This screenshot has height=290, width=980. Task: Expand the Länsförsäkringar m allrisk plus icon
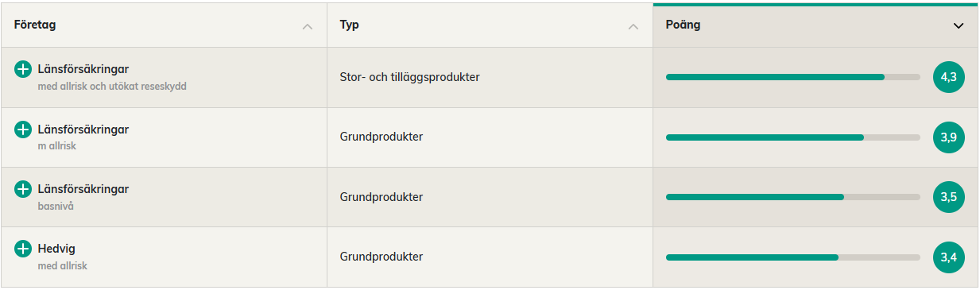pyautogui.click(x=23, y=130)
